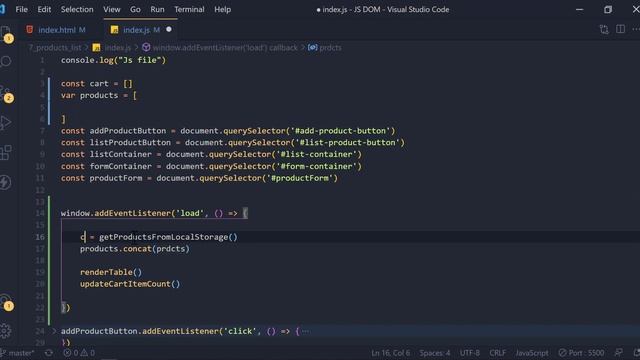
Task: Click line number 16 in the gutter
Action: (40, 237)
